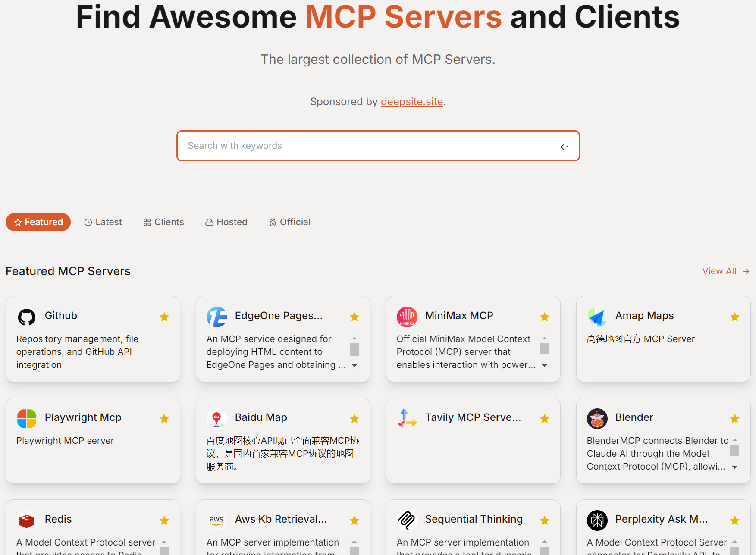The image size is (756, 555).
Task: Click the star on Aws Kb Retrieval card
Action: pos(354,521)
